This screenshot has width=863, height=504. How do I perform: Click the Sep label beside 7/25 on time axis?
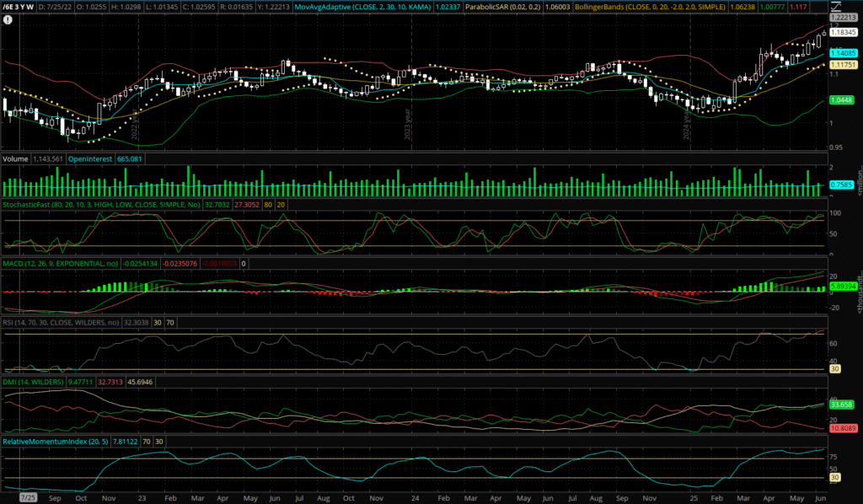(55, 498)
